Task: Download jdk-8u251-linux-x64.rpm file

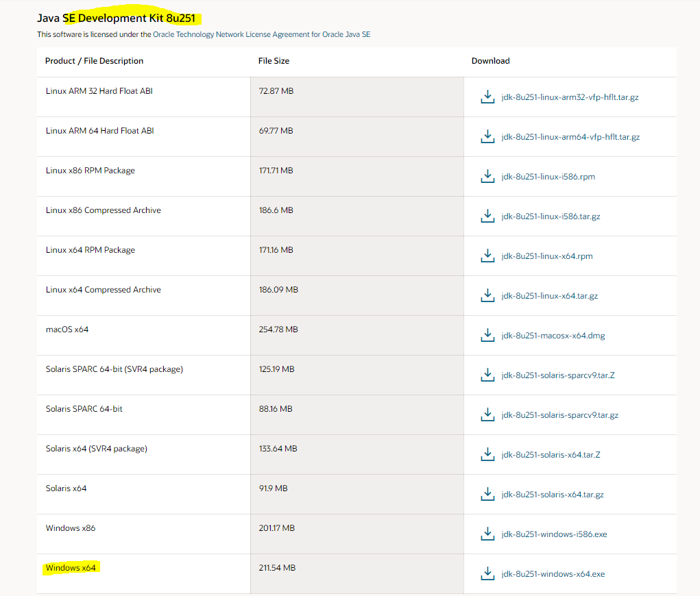Action: point(547,256)
